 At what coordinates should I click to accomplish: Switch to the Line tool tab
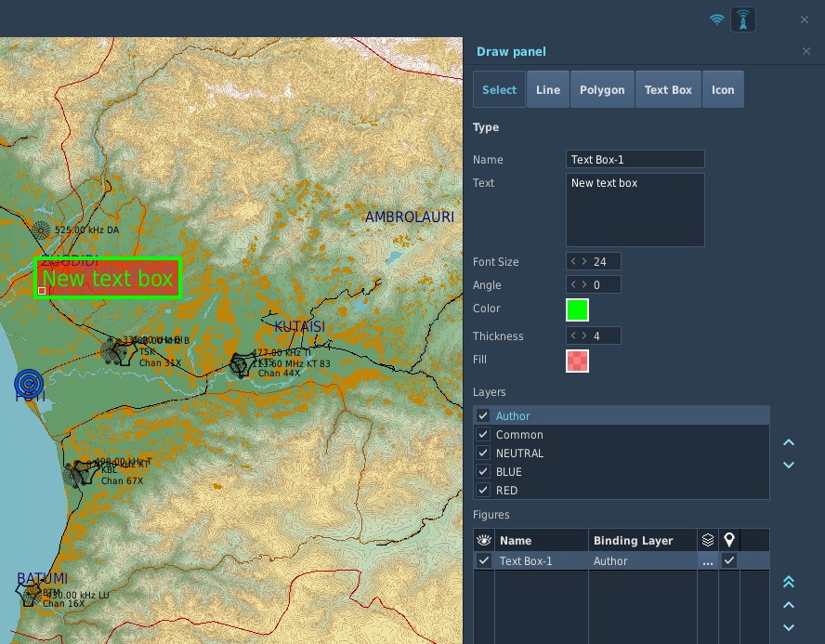pos(548,89)
